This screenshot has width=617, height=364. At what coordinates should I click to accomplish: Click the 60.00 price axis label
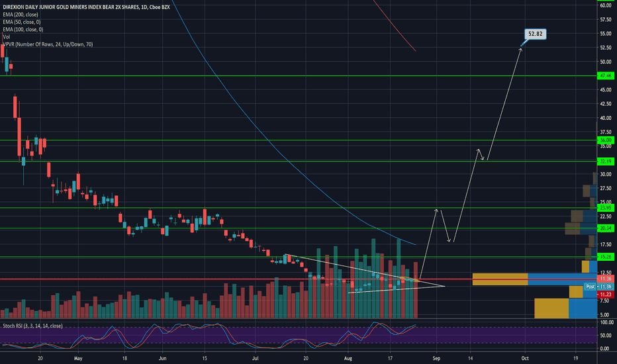pos(606,5)
